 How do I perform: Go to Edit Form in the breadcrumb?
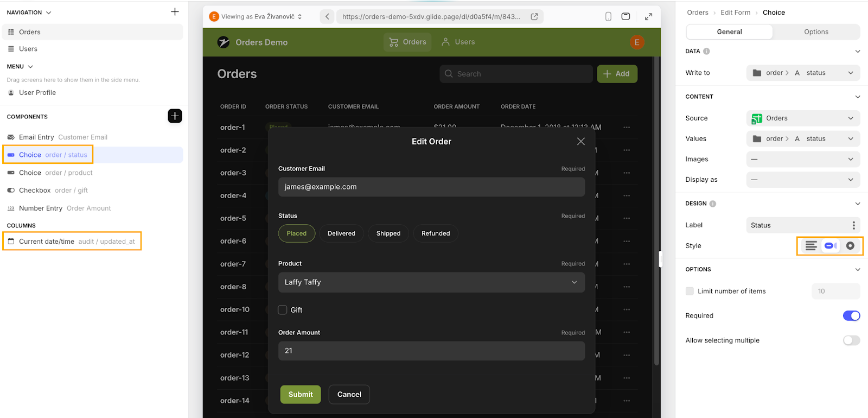tap(736, 12)
